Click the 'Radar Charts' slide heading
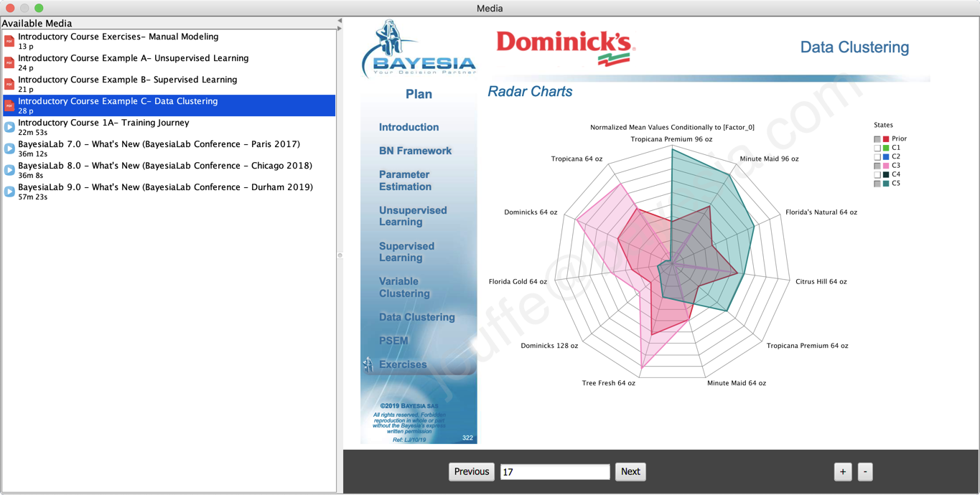This screenshot has width=980, height=495. [x=530, y=92]
